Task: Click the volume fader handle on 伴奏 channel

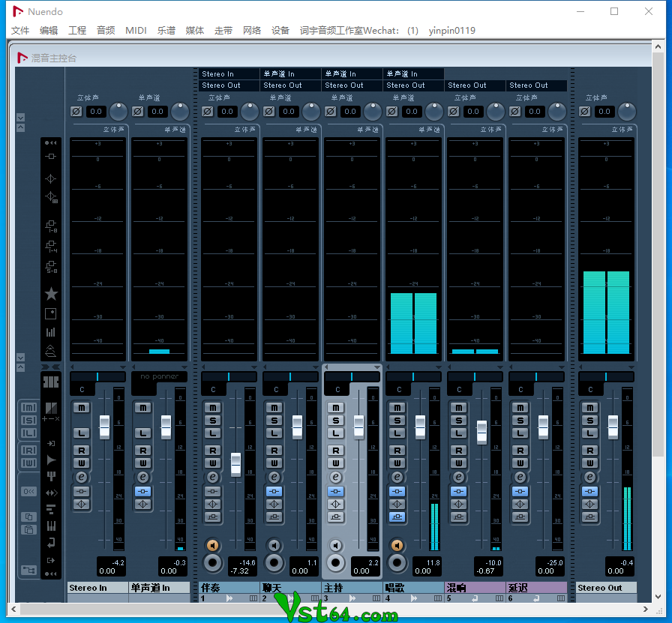Action: 235,465
